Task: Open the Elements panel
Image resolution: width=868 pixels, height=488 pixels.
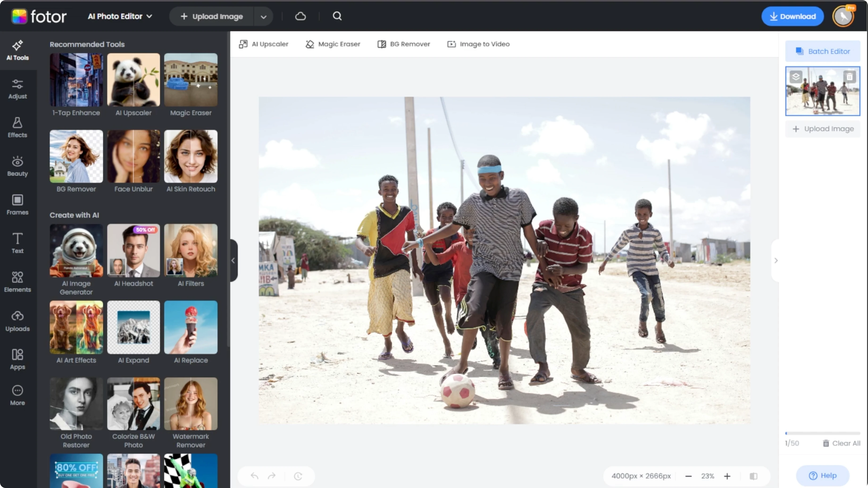Action: coord(17,282)
